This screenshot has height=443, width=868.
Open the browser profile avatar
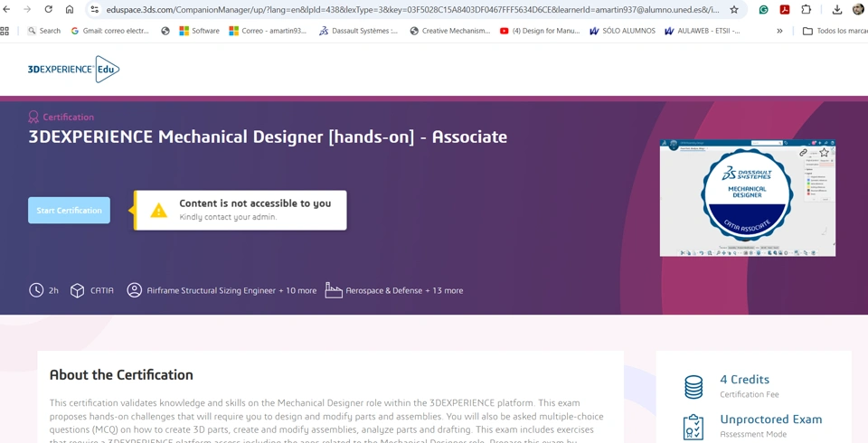[x=858, y=9]
